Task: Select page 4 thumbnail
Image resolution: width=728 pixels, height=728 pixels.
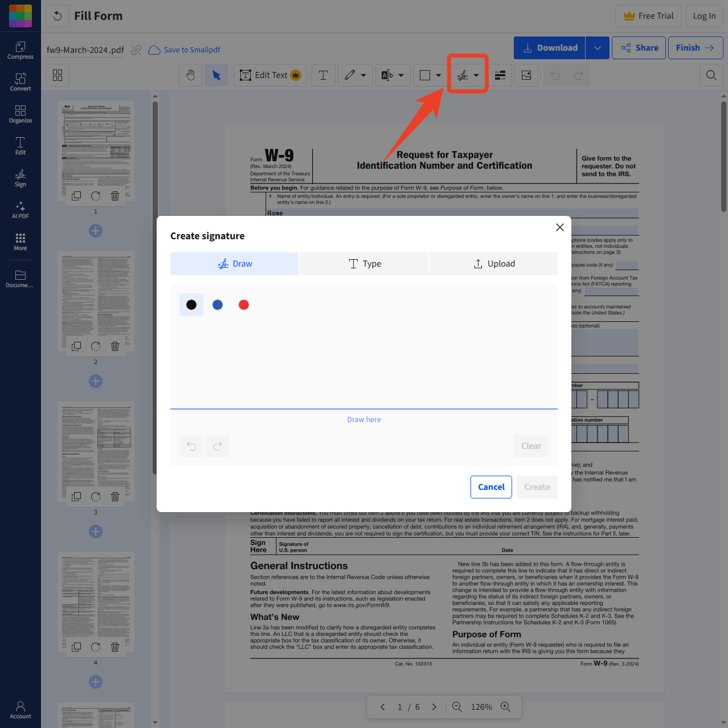Action: pyautogui.click(x=96, y=602)
